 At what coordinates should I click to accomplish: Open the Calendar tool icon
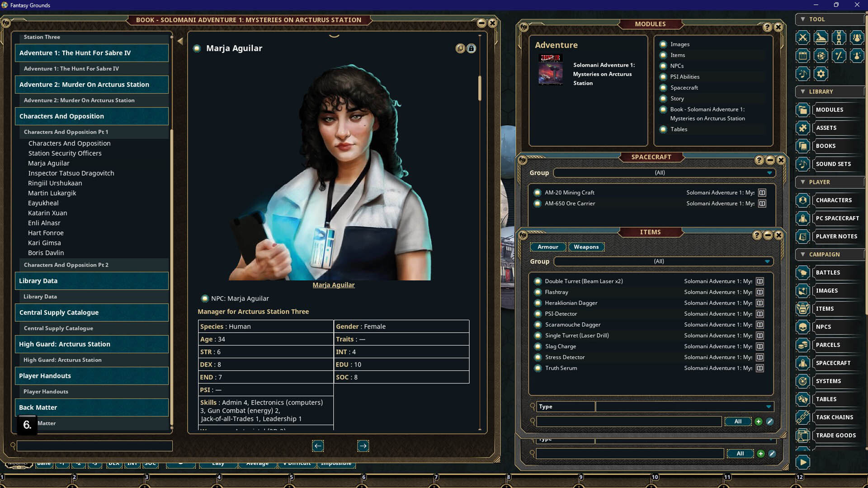[802, 56]
